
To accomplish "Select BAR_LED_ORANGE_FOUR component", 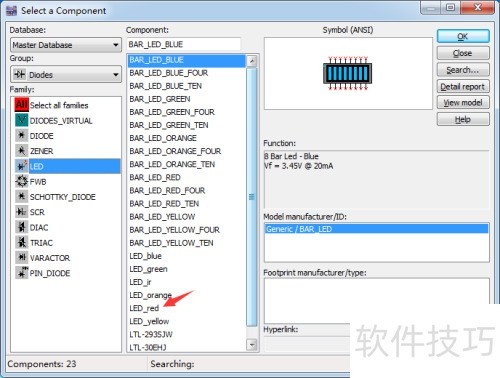I will [175, 151].
